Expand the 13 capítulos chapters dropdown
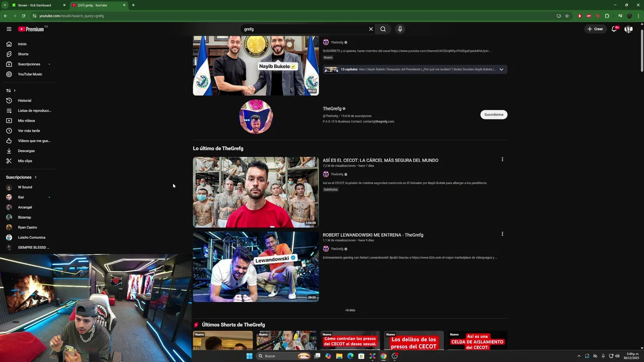 coord(501,69)
